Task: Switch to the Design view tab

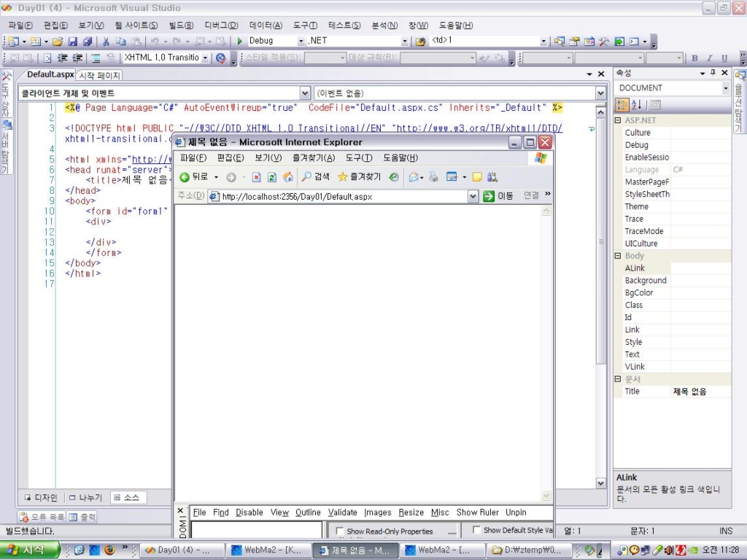Action: [x=41, y=497]
